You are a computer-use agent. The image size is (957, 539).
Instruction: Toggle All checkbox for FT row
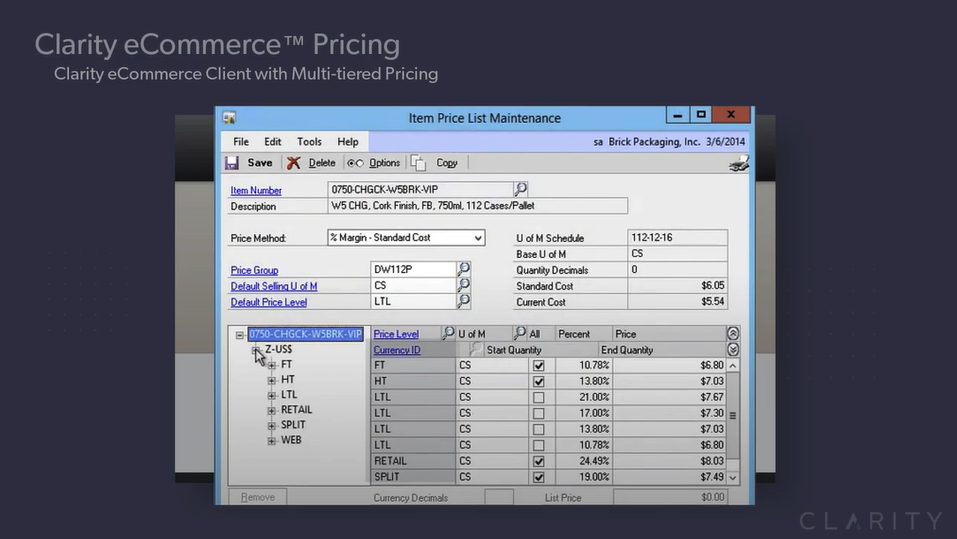click(x=538, y=366)
